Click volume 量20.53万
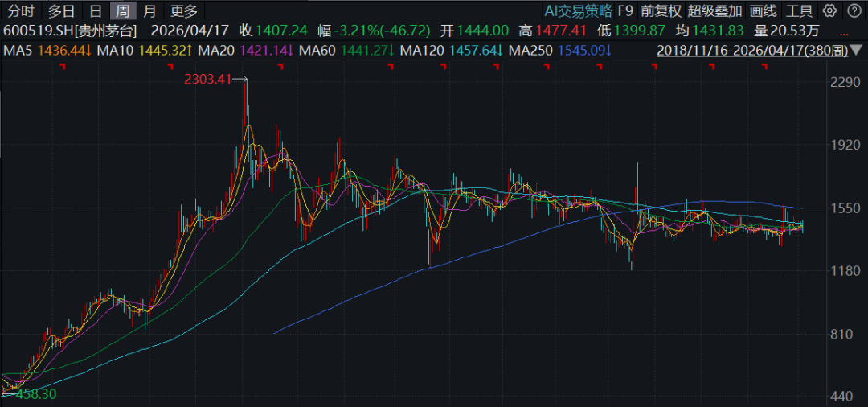The width and height of the screenshot is (868, 407). click(x=786, y=31)
